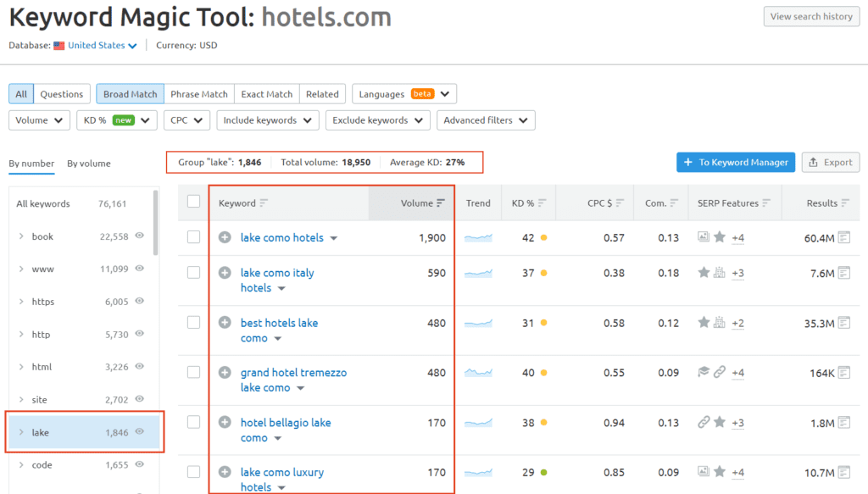Open Include keywords dropdown

268,120
